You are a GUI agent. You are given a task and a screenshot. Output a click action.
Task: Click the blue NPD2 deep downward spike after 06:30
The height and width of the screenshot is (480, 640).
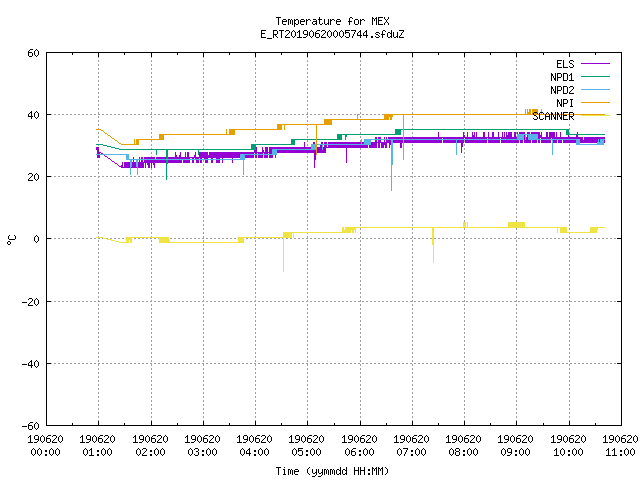pos(391,167)
